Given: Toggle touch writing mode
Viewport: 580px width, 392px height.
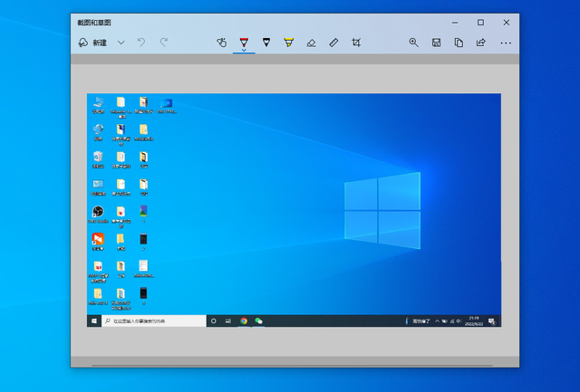Looking at the screenshot, I should click(x=221, y=43).
